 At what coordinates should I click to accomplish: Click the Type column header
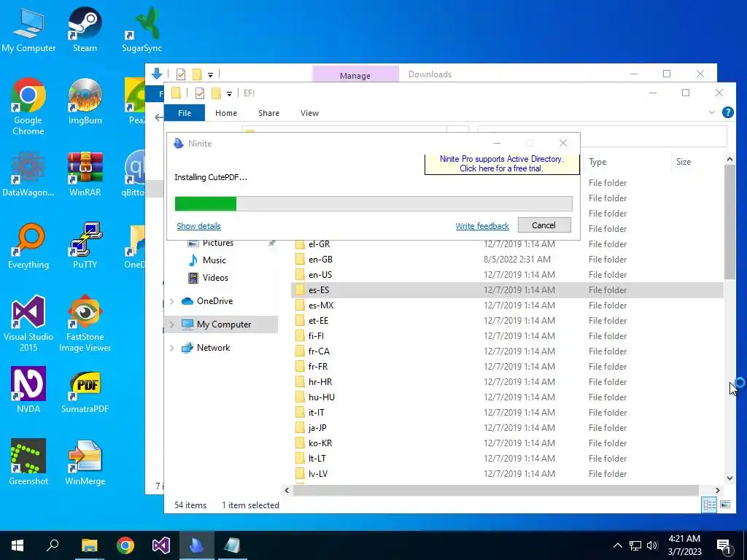pos(597,162)
